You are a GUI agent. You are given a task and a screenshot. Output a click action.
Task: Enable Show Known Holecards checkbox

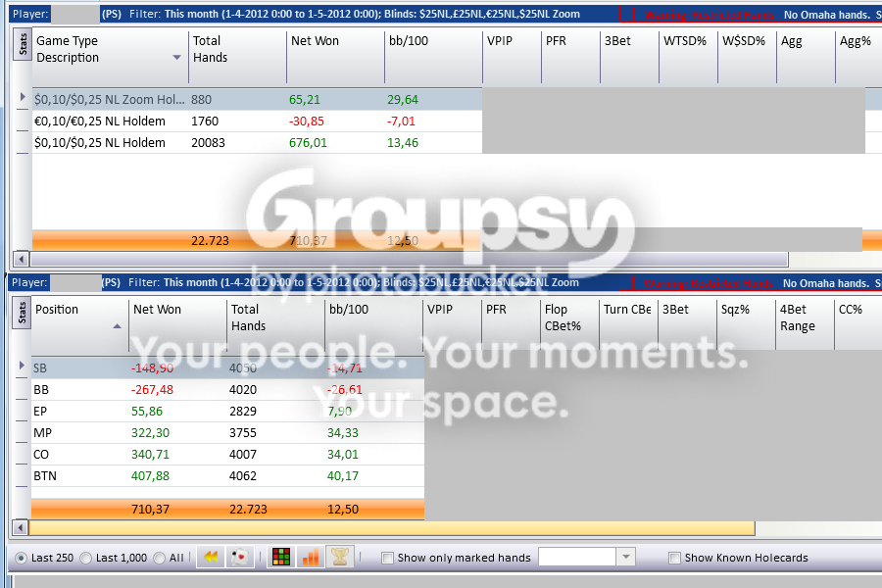pos(674,559)
